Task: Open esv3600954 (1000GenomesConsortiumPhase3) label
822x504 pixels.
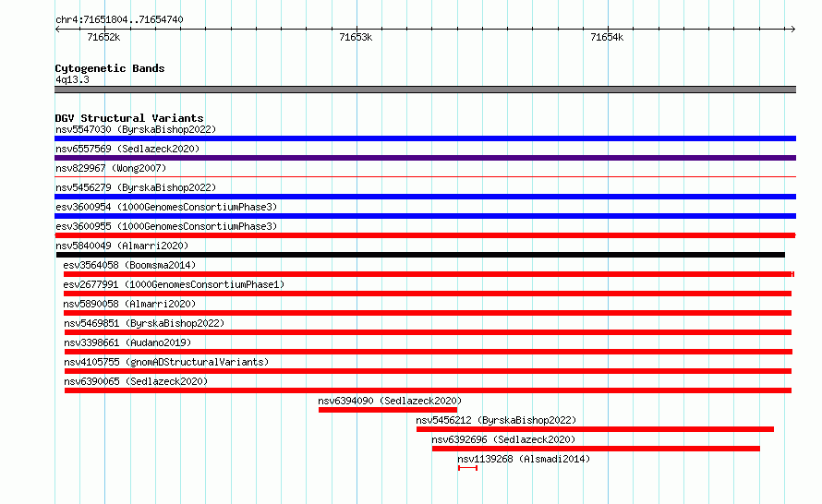Action: coord(166,207)
